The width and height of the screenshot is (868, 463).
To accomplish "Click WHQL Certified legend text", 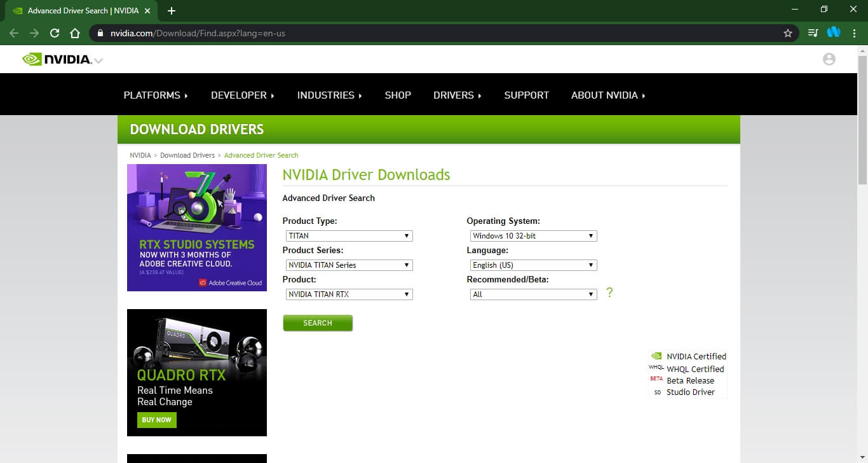I will click(x=695, y=369).
